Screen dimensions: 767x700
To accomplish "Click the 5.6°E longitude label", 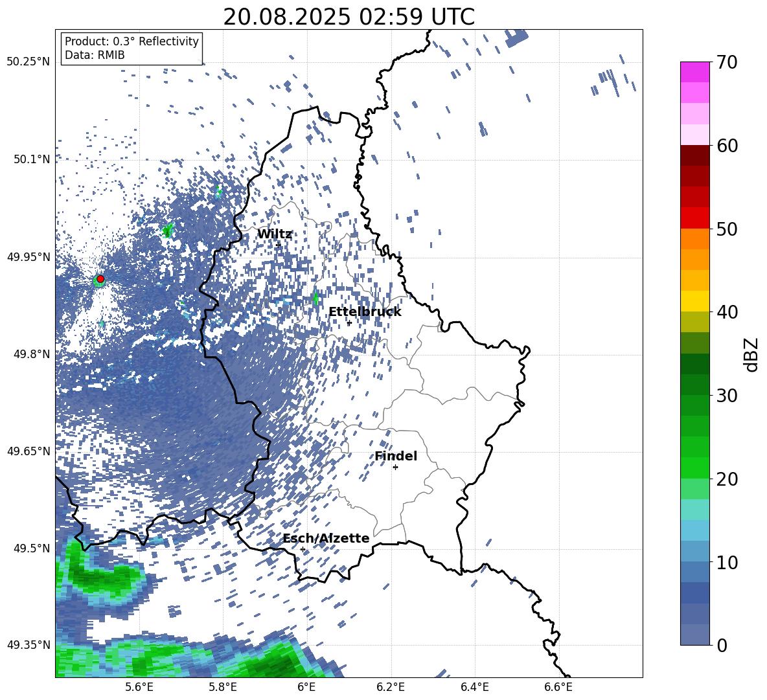I will 139,687.
